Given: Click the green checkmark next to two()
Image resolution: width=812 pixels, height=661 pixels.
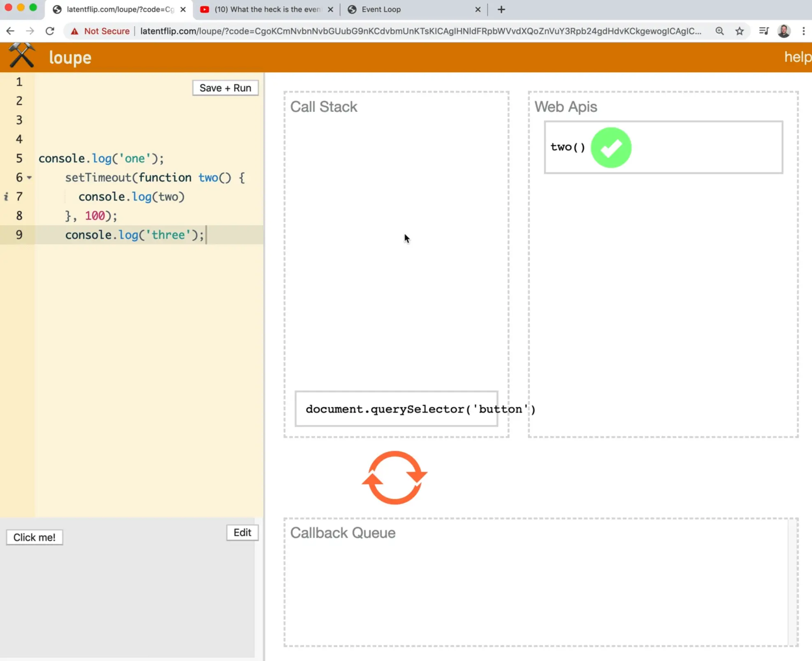Looking at the screenshot, I should (x=611, y=147).
